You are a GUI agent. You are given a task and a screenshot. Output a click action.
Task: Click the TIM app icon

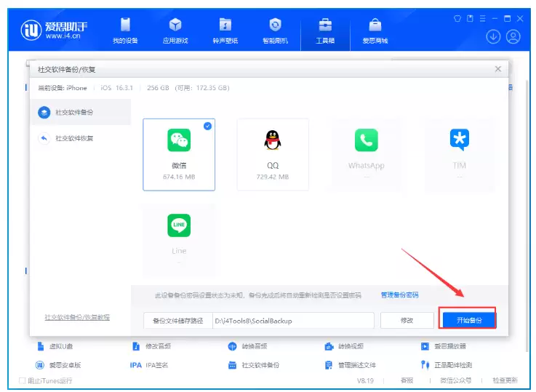pos(460,140)
